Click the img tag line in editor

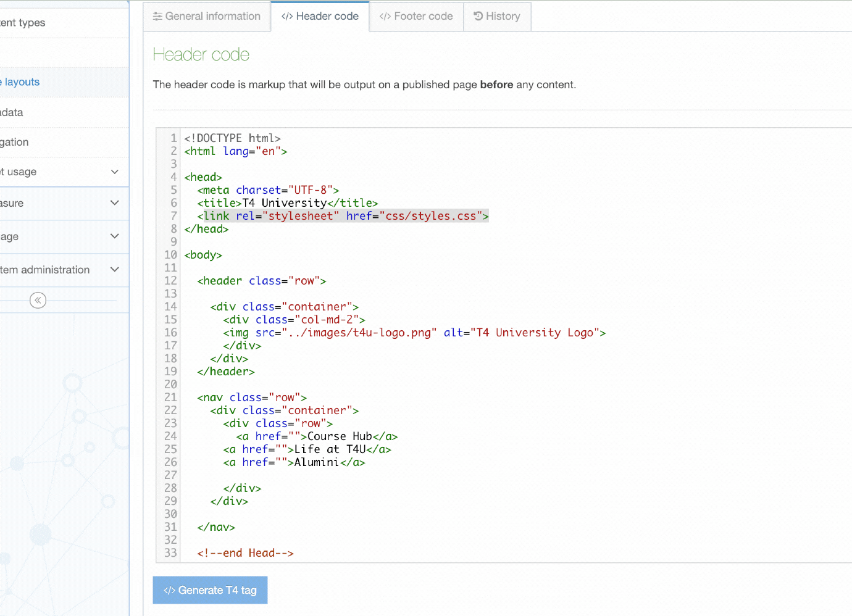point(414,333)
